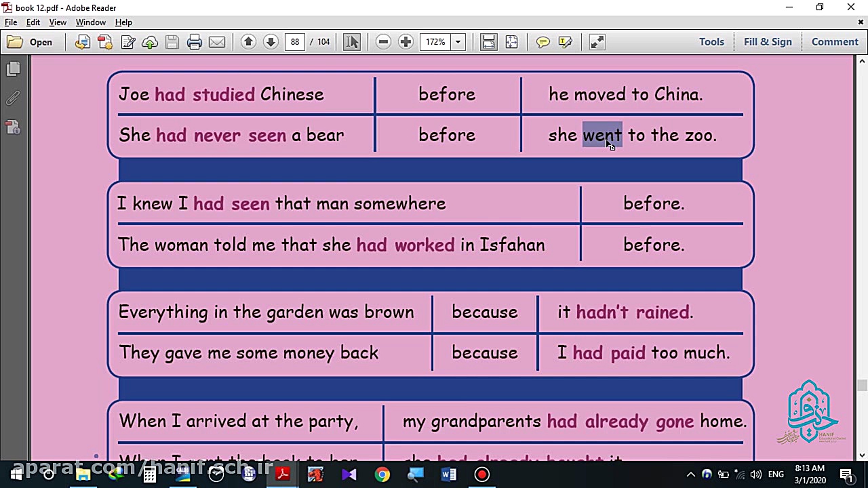
Task: Click the cloud upload save icon
Action: [150, 42]
